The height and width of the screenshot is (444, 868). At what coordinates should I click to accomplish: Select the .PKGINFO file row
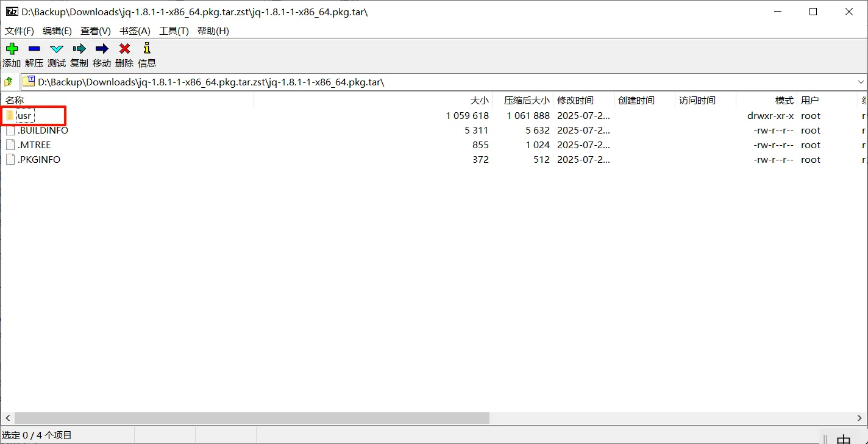point(39,160)
